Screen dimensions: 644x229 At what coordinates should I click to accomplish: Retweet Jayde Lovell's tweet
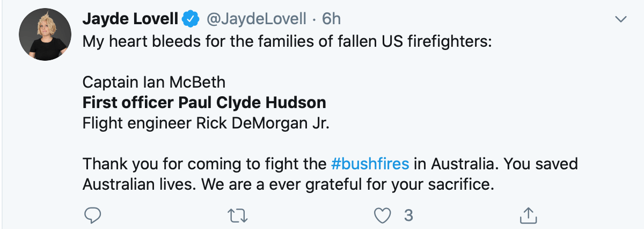[237, 216]
